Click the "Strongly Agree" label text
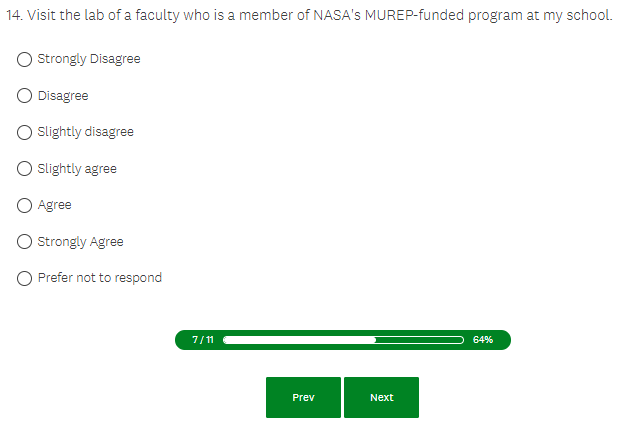This screenshot has height=433, width=644. point(81,242)
